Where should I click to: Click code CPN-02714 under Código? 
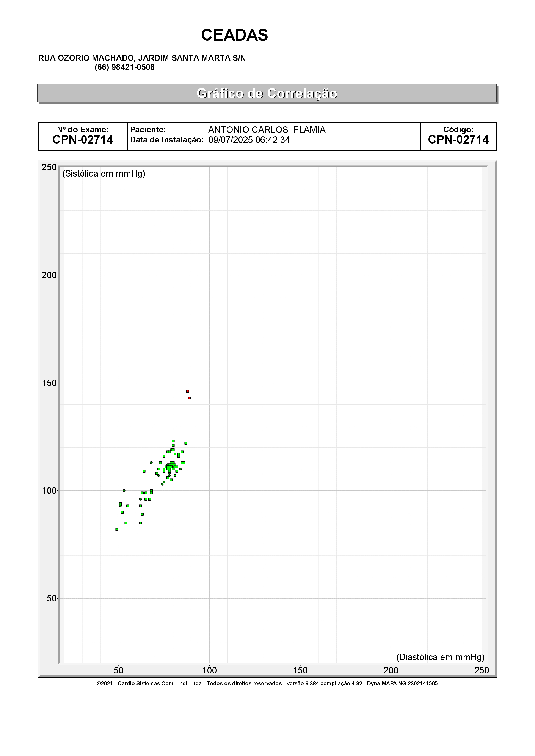458,140
